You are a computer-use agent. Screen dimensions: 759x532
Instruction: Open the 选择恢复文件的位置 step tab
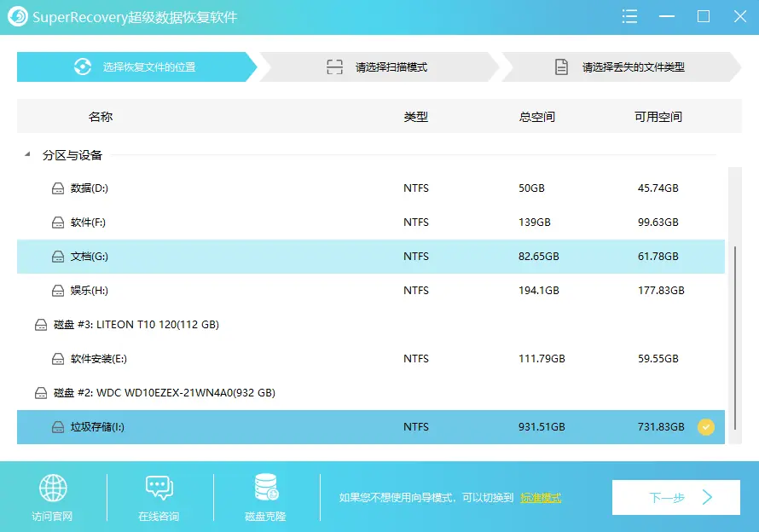point(137,66)
